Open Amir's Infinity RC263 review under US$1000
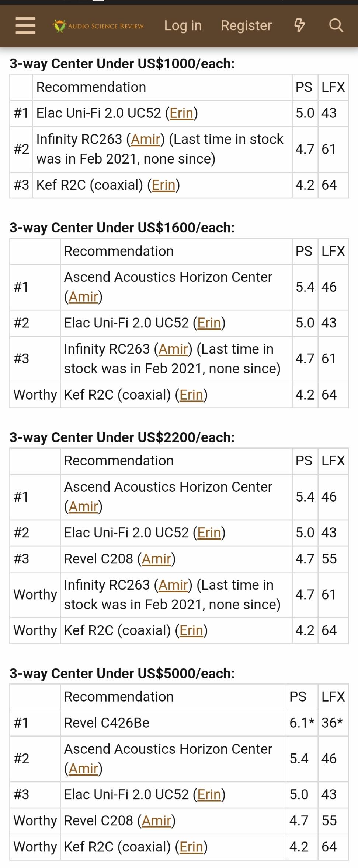 coord(145,139)
